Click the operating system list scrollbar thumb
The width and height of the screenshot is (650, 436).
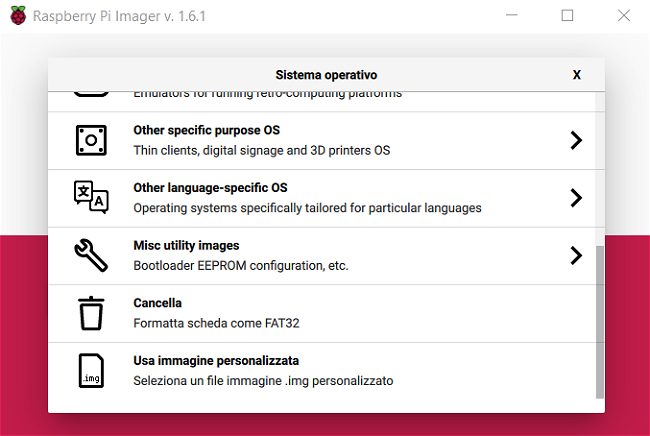coord(599,320)
